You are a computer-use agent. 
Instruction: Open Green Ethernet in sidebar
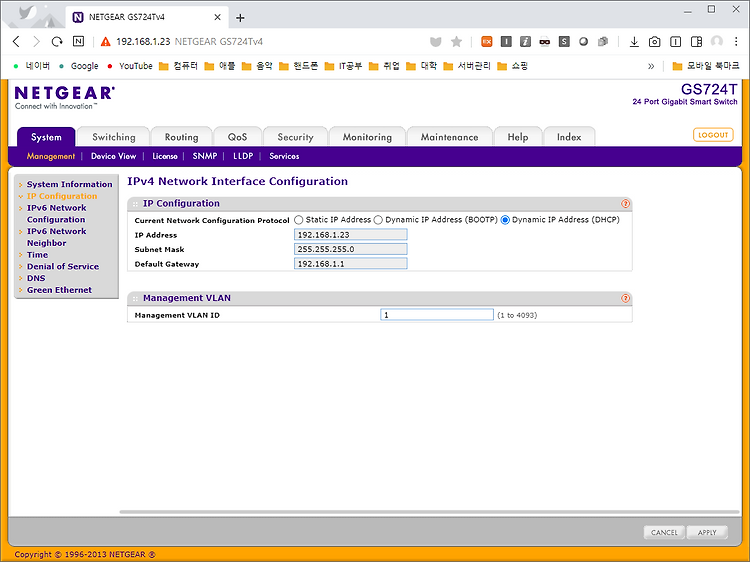click(59, 290)
